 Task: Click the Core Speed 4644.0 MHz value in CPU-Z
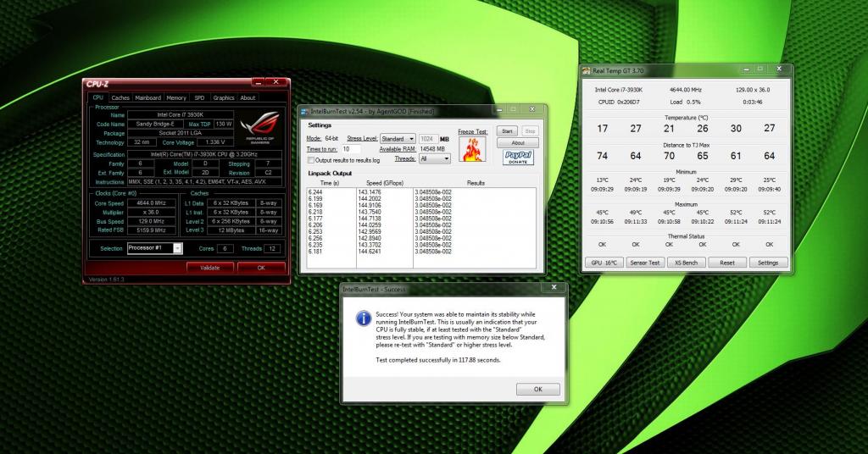click(x=152, y=203)
